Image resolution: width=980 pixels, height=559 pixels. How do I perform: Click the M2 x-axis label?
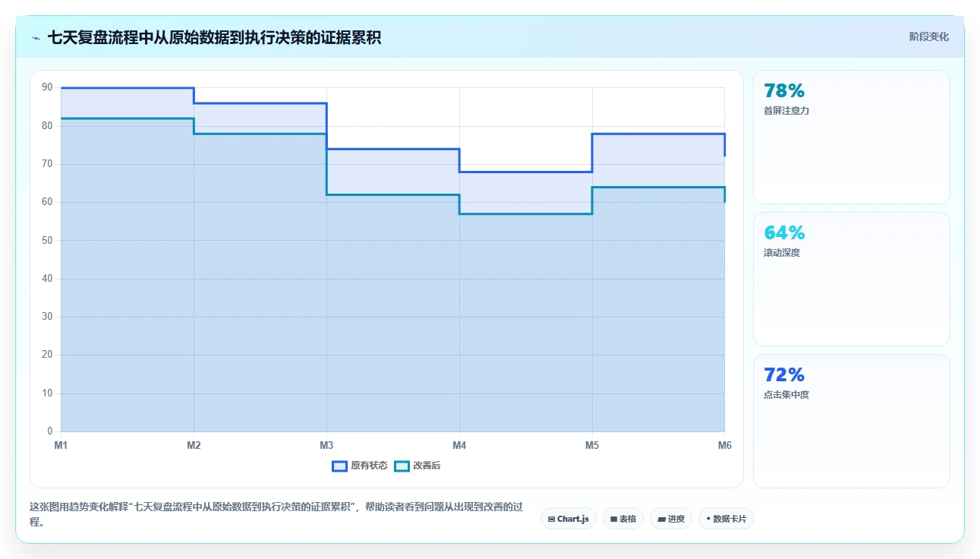[x=194, y=445]
